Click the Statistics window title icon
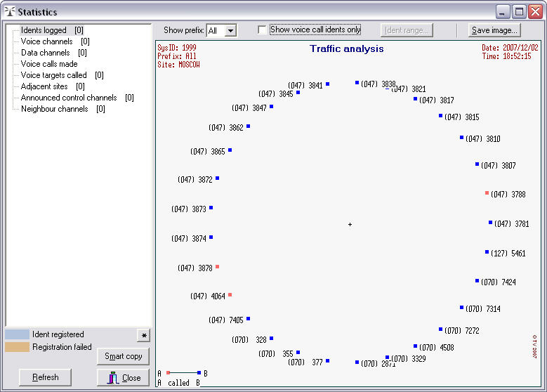Image resolution: width=547 pixels, height=392 pixels. tap(10, 11)
